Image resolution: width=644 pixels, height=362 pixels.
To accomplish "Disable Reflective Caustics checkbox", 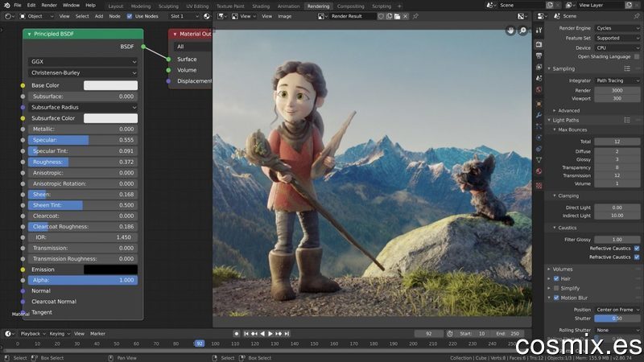I will pos(637,249).
